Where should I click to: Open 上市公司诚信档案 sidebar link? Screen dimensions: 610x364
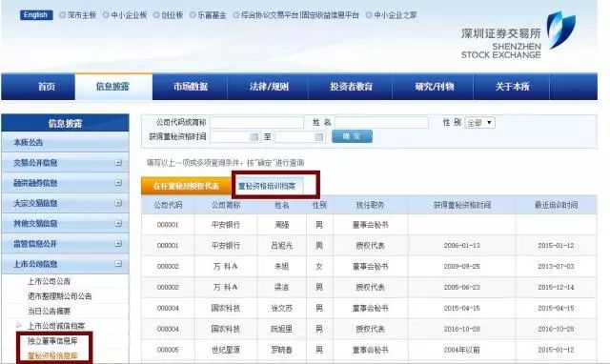point(56,326)
